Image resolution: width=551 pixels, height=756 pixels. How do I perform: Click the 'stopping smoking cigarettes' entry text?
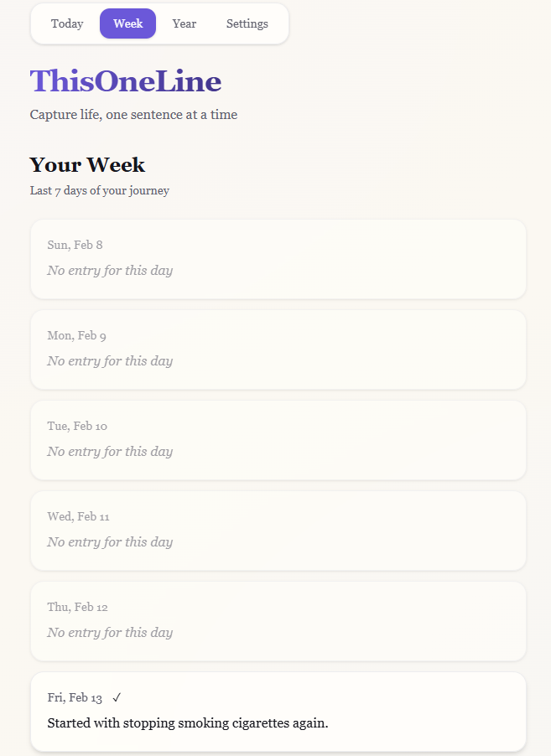click(187, 722)
